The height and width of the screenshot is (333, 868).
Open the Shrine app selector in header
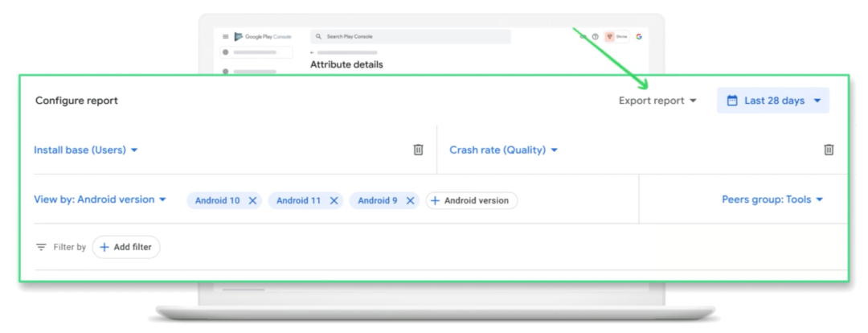click(x=617, y=36)
